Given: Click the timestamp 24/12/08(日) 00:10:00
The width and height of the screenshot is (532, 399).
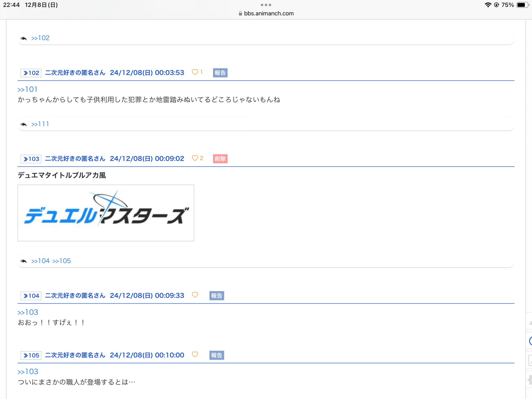Looking at the screenshot, I should [x=147, y=355].
